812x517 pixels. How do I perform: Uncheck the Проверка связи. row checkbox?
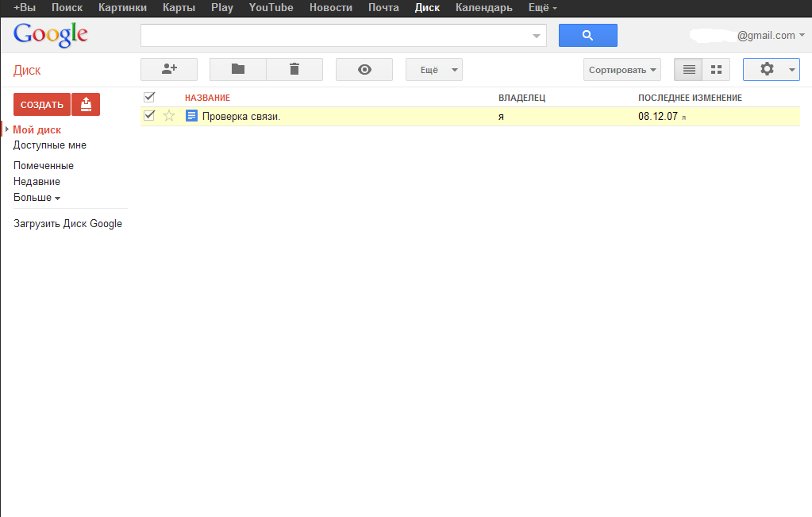(x=148, y=116)
